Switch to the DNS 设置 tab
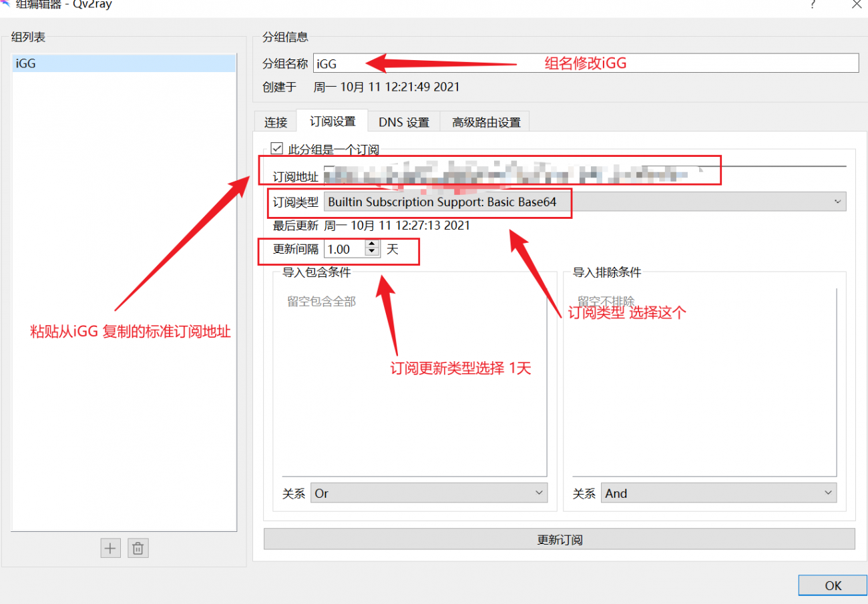The image size is (868, 604). (403, 121)
